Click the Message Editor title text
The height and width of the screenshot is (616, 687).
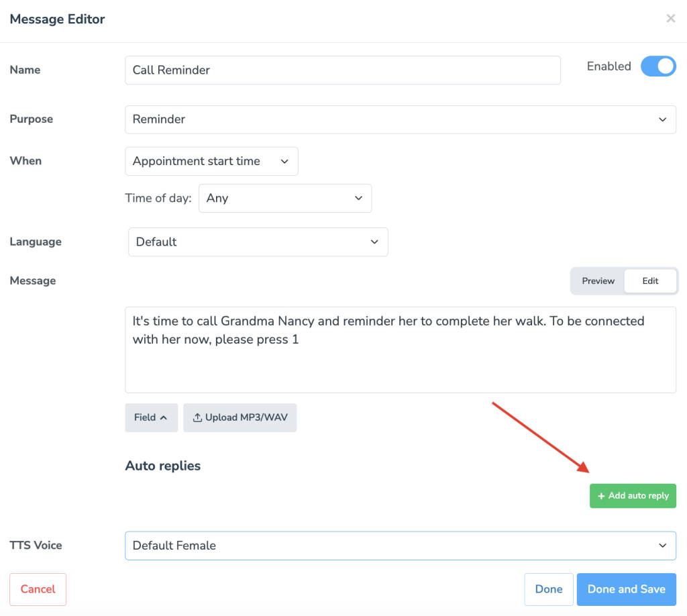[58, 19]
